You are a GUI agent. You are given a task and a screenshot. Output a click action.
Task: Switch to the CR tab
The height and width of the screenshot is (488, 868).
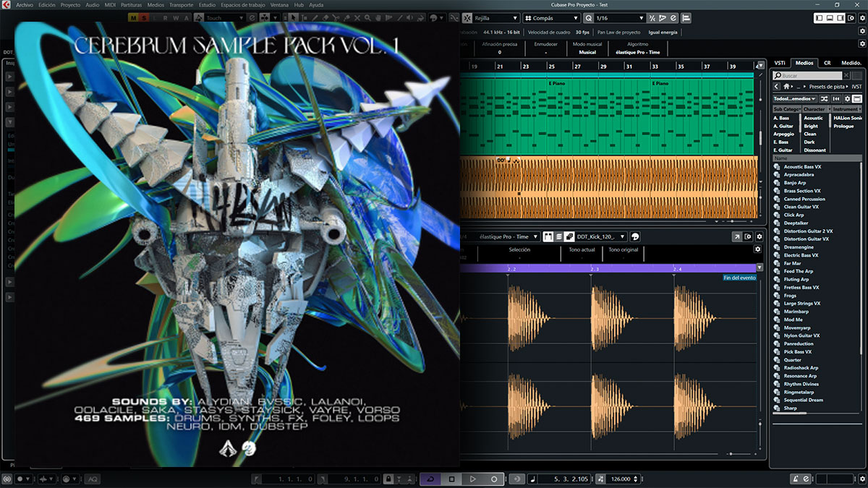827,63
